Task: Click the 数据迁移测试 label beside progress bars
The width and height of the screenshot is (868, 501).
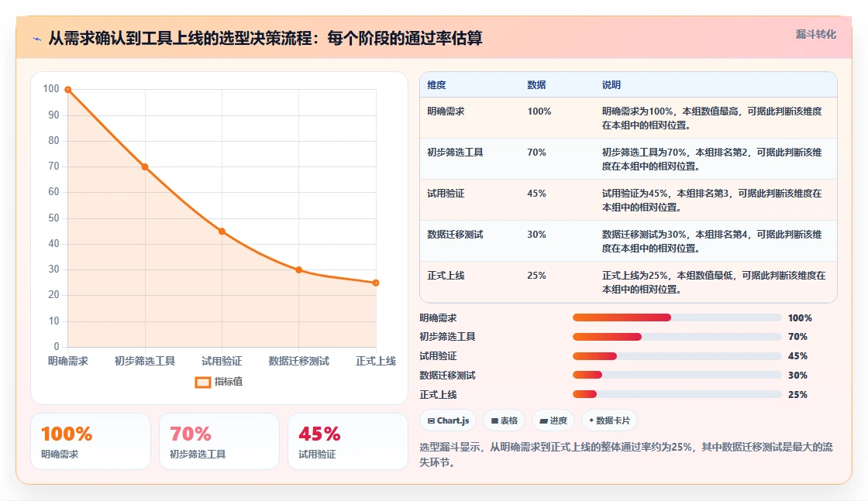Action: click(x=447, y=376)
